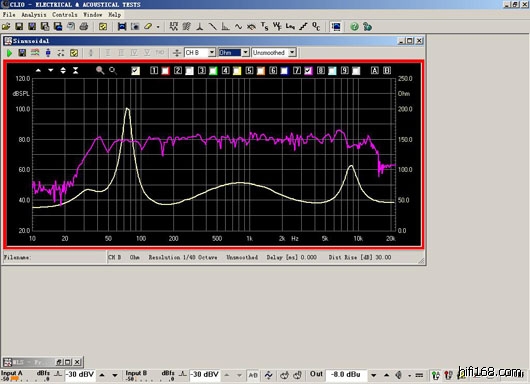The image size is (530, 384).
Task: Click the Qc quality control toolbar icon
Action: (316, 26)
